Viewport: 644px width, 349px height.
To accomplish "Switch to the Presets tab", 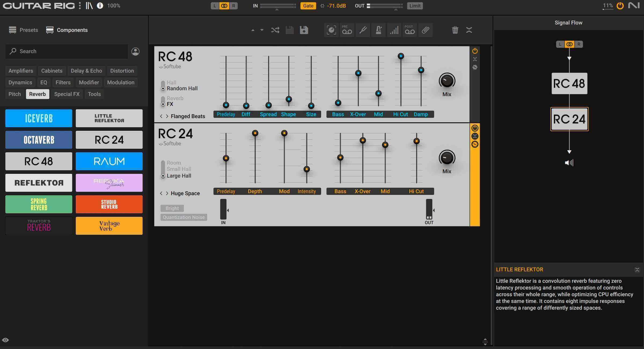I will [23, 30].
